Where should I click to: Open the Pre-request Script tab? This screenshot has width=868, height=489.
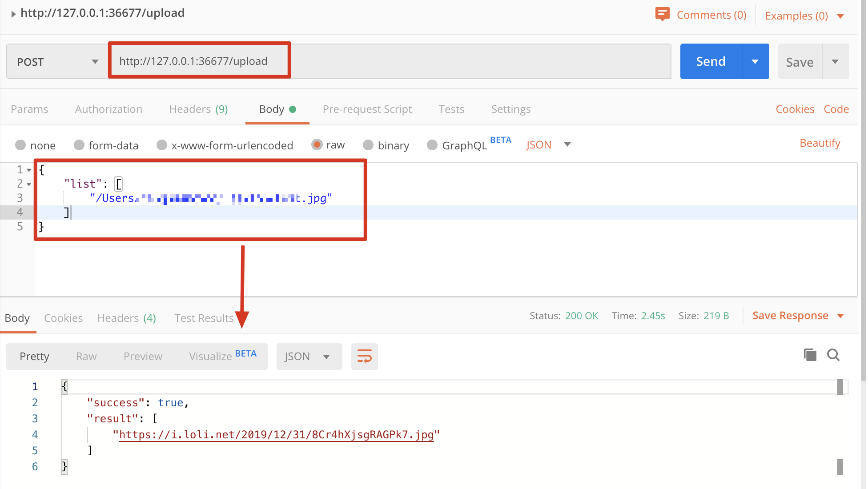tap(367, 109)
